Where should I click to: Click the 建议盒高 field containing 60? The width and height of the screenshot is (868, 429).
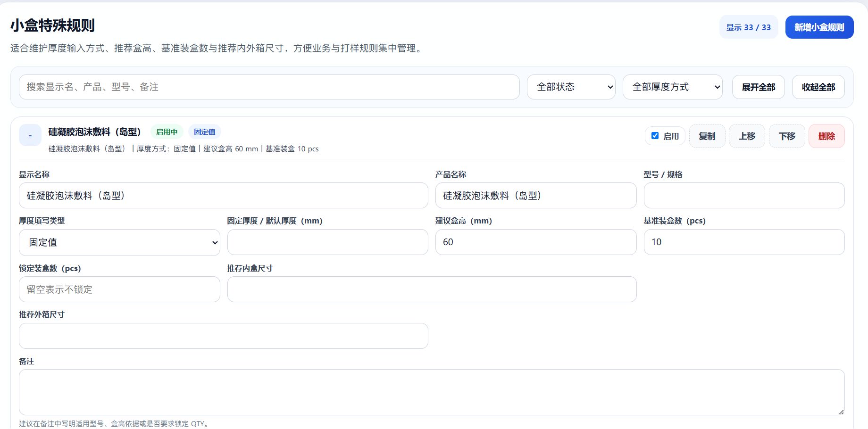[x=535, y=242]
